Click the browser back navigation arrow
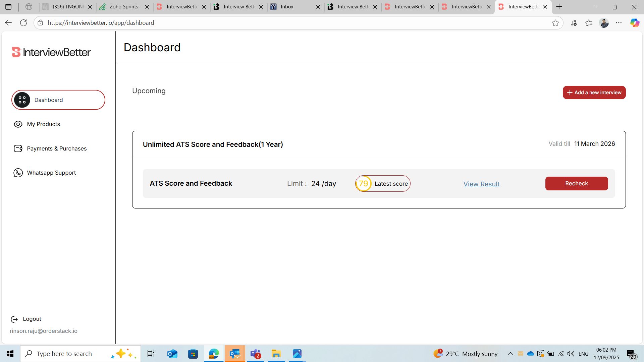The image size is (644, 362). click(8, 22)
